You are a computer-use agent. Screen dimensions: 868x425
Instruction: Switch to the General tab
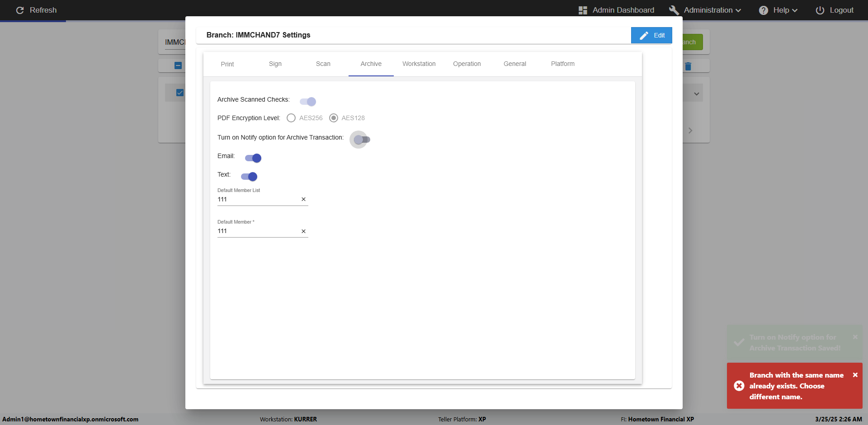[515, 64]
